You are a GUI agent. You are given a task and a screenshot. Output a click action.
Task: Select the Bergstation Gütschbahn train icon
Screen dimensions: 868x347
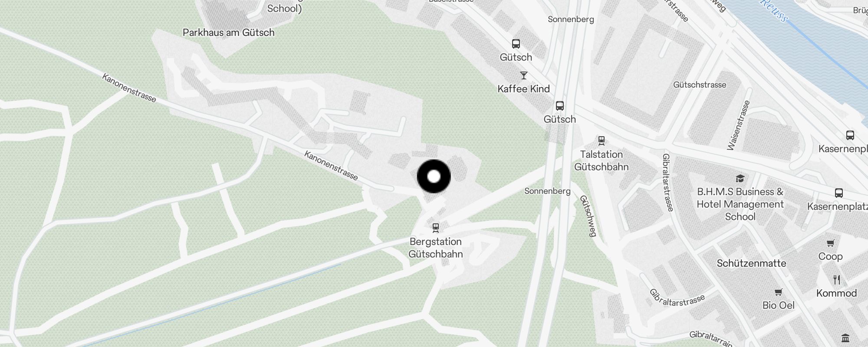(436, 228)
